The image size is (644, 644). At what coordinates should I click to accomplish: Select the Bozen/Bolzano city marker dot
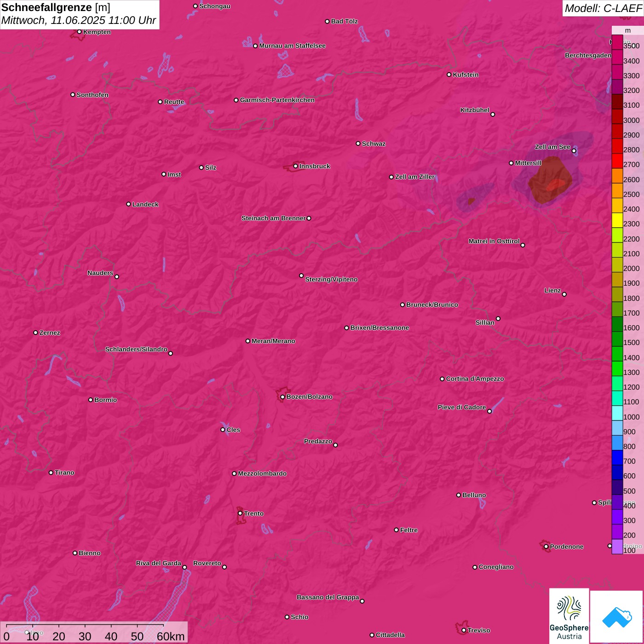coord(282,397)
